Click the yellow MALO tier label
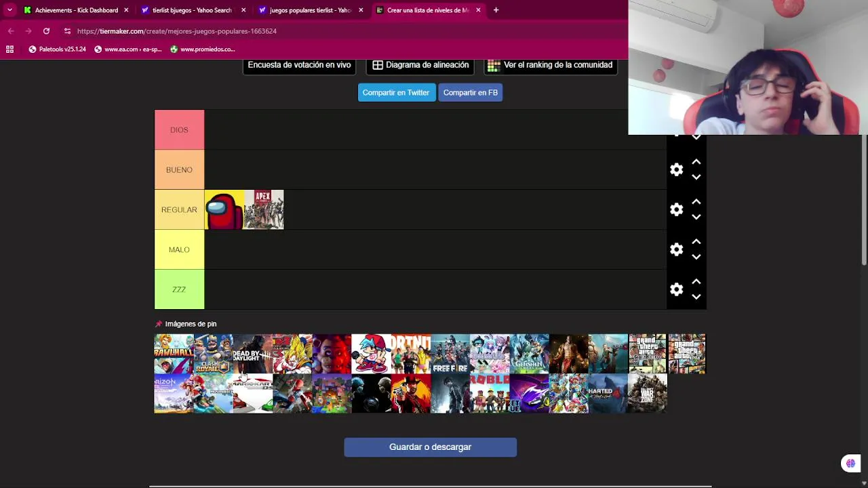 tap(179, 249)
